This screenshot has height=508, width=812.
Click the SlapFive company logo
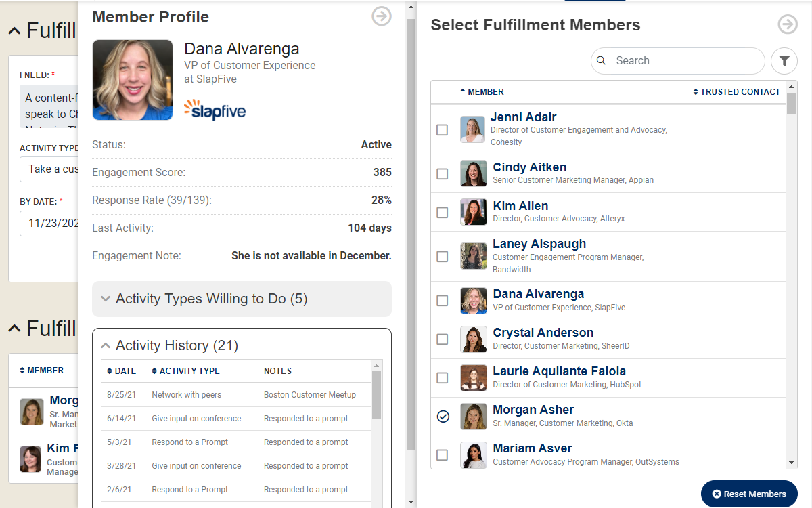point(215,109)
